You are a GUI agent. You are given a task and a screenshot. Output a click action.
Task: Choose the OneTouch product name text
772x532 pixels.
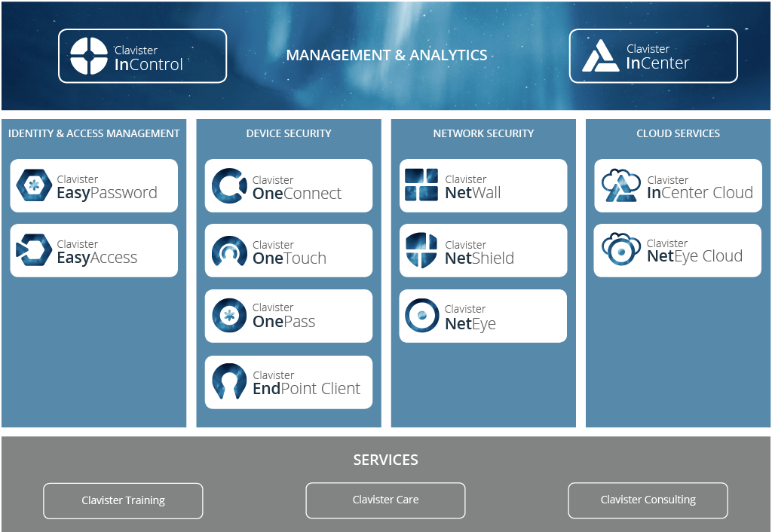[289, 258]
